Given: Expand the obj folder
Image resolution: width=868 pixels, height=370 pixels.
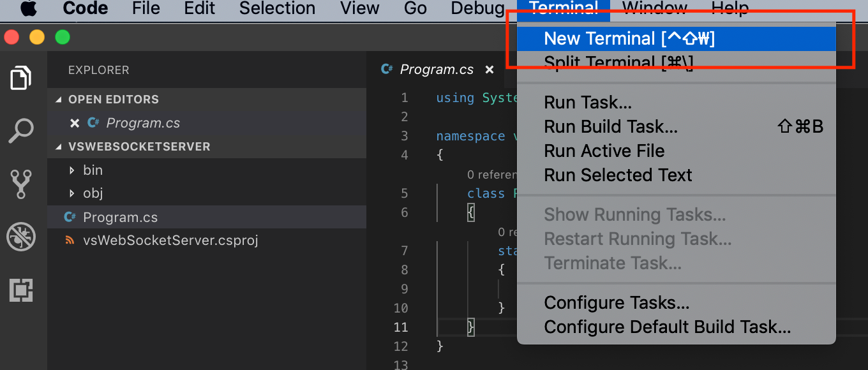Looking at the screenshot, I should pos(72,193).
